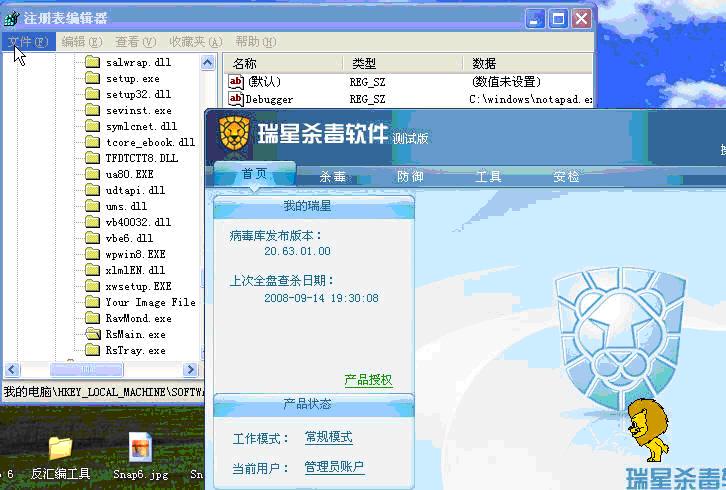This screenshot has height=490, width=726.
Task: Open the 查看(V) menu in Registry Editor
Action: pyautogui.click(x=136, y=42)
